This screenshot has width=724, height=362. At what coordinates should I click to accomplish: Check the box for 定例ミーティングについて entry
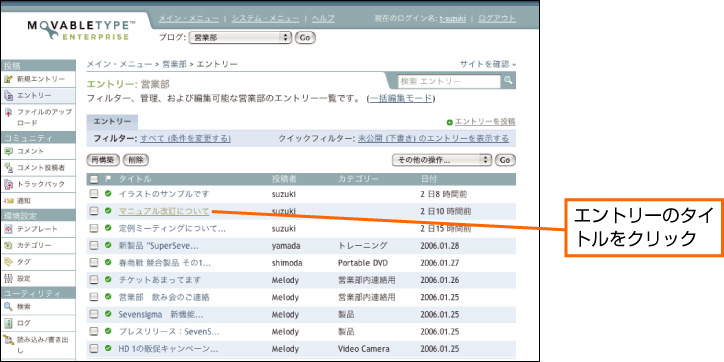click(94, 228)
